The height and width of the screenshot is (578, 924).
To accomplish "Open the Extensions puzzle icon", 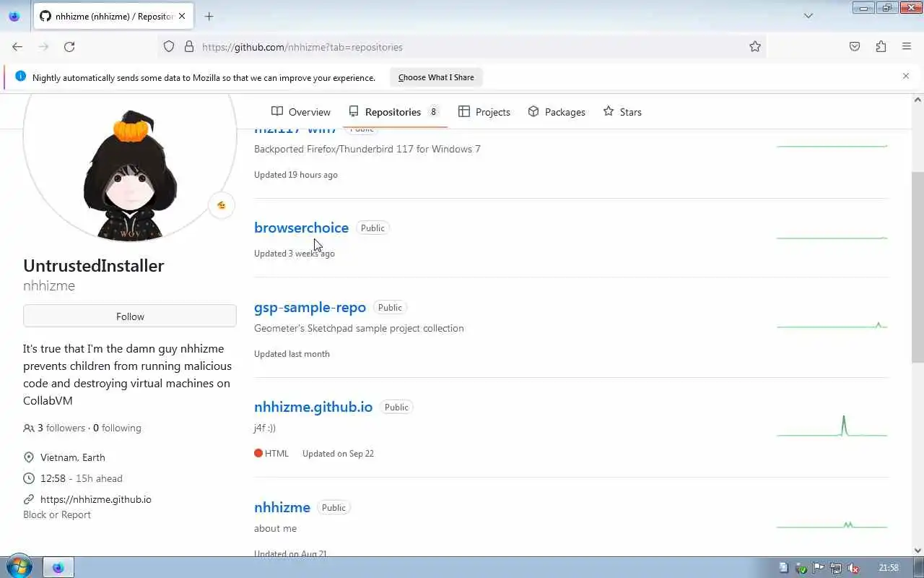I will tap(881, 46).
